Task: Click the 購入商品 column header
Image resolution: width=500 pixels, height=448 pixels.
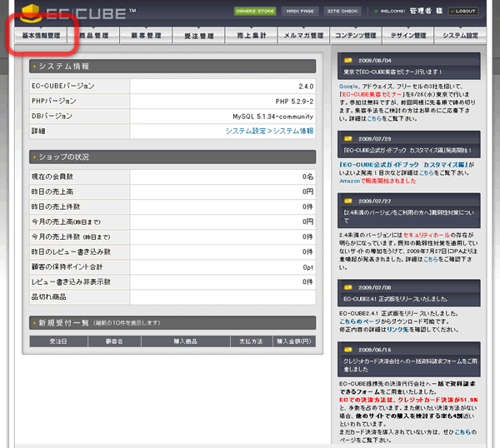Action: (x=186, y=341)
